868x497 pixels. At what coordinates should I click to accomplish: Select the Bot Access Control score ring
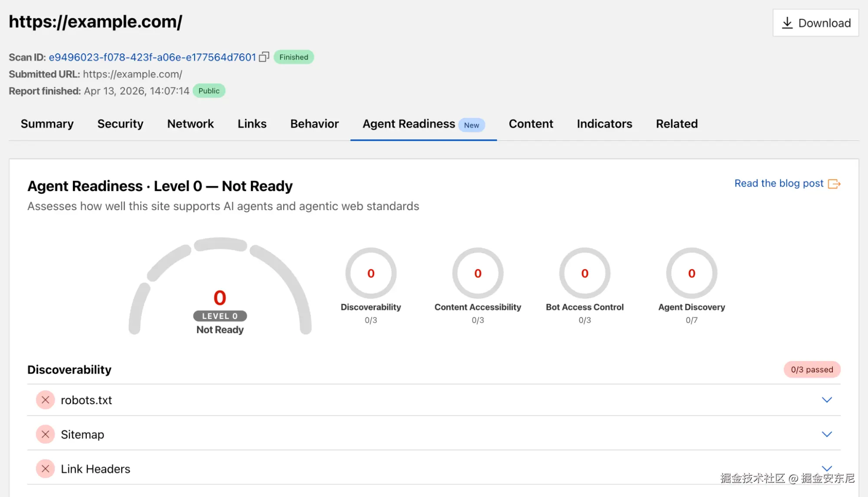pyautogui.click(x=584, y=273)
